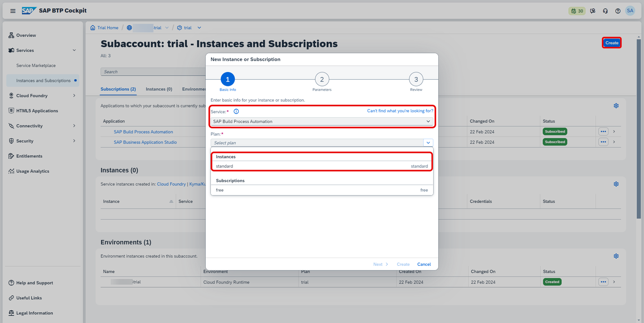
Task: Toggle the Plan dropdown arrow
Action: (428, 143)
